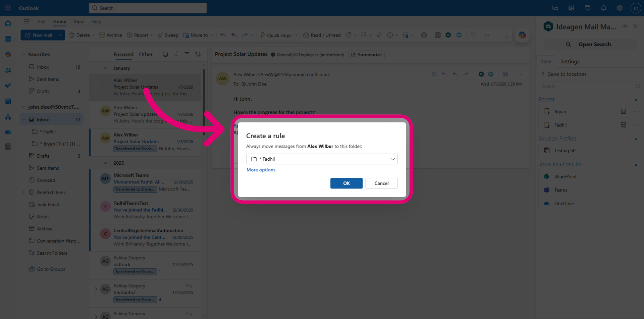This screenshot has width=644, height=319.
Task: Toggle the navigation pane hamburger button
Action: (26, 21)
